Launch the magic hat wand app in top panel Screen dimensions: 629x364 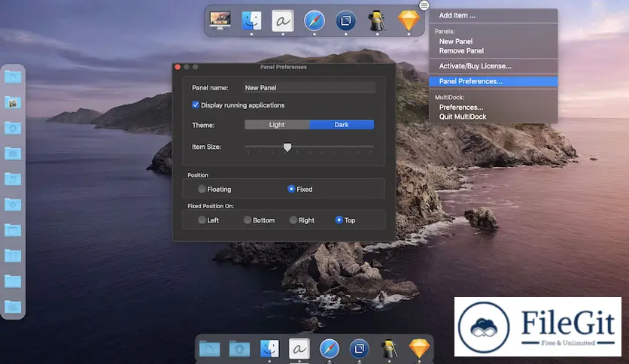tap(377, 21)
